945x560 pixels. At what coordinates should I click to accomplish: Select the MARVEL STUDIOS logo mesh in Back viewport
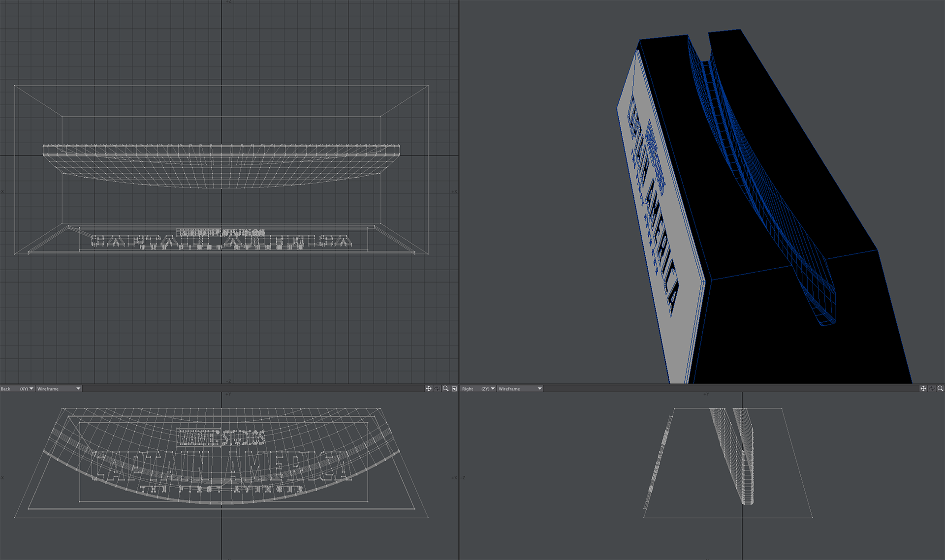click(221, 437)
